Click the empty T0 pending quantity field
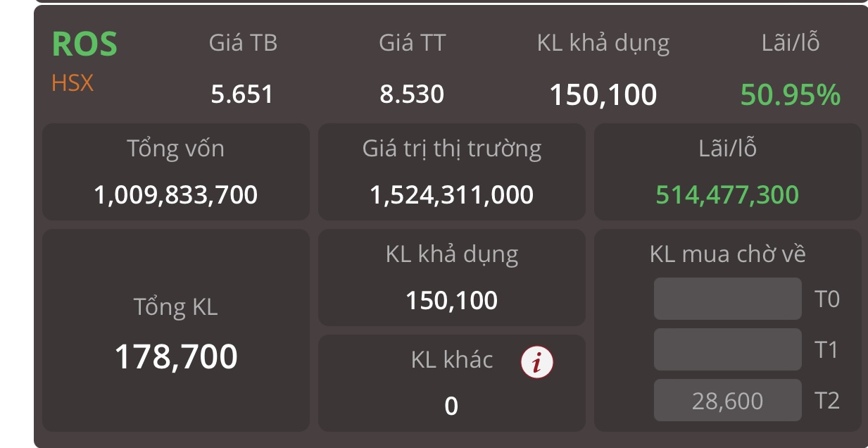The width and height of the screenshot is (868, 448). (727, 299)
